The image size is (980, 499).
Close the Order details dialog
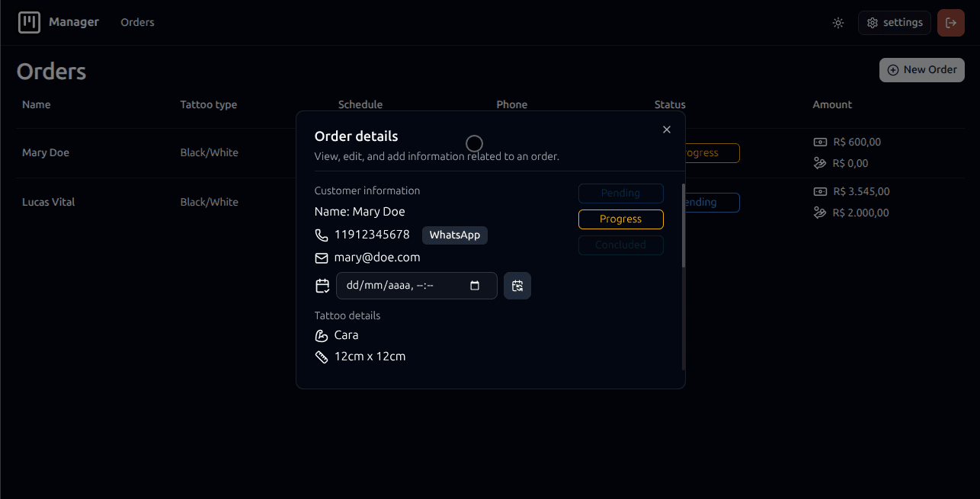pyautogui.click(x=667, y=130)
